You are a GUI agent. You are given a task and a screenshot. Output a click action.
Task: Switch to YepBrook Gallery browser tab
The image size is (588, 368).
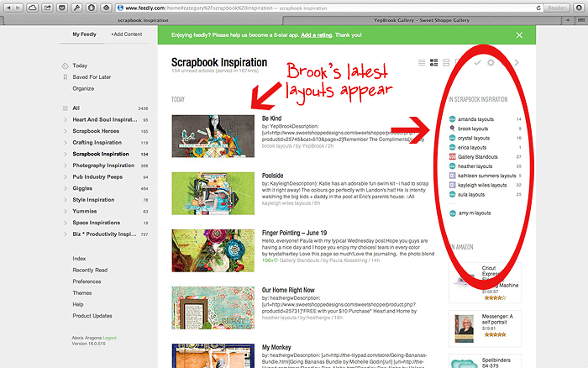[x=422, y=20]
